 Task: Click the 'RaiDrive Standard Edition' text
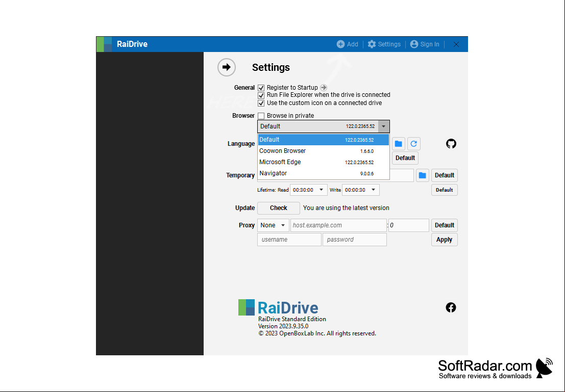[292, 319]
